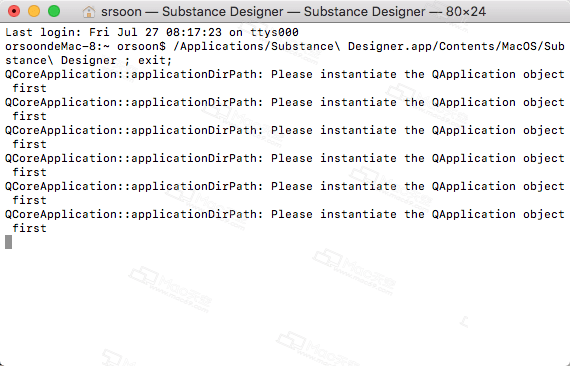Viewport: 570px width, 366px height.
Task: Click the window title "srsoon — Substance Designer"
Action: [192, 12]
